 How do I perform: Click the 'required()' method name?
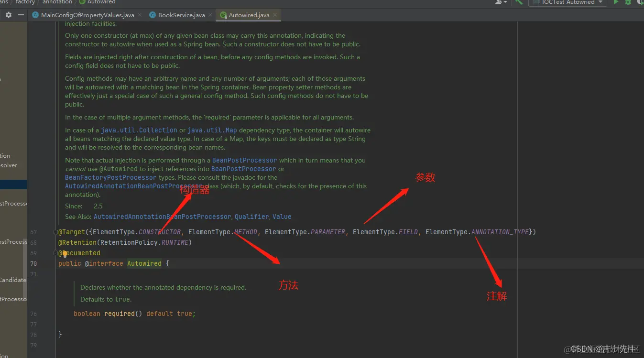(x=123, y=314)
